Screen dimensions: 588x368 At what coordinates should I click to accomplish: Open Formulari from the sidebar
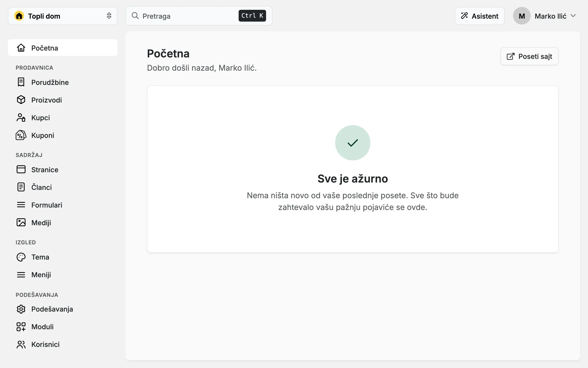63,205
